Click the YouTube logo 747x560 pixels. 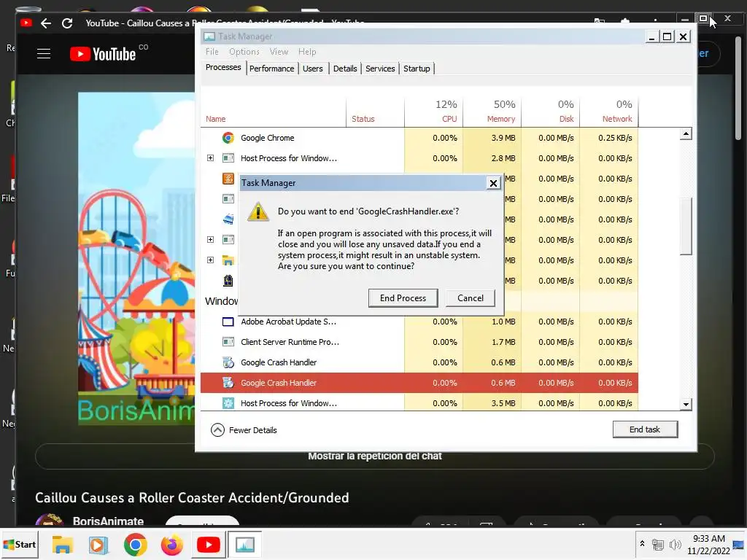pos(103,54)
